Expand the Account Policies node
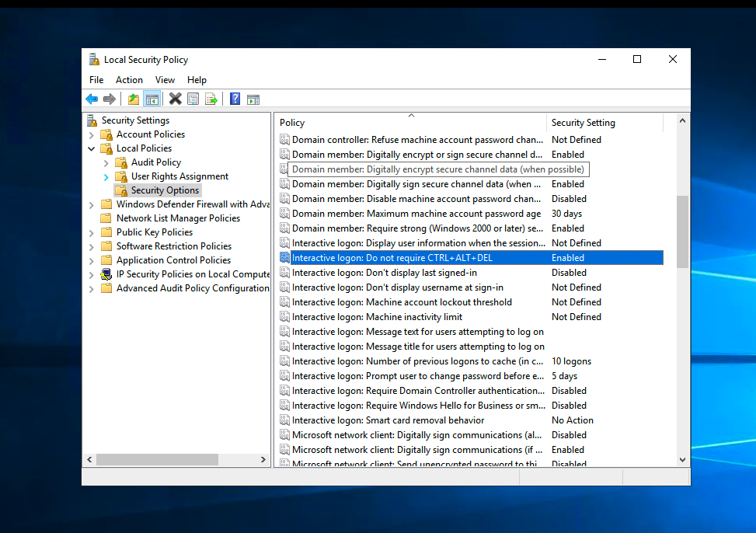Screen dimensions: 756x533 92,134
